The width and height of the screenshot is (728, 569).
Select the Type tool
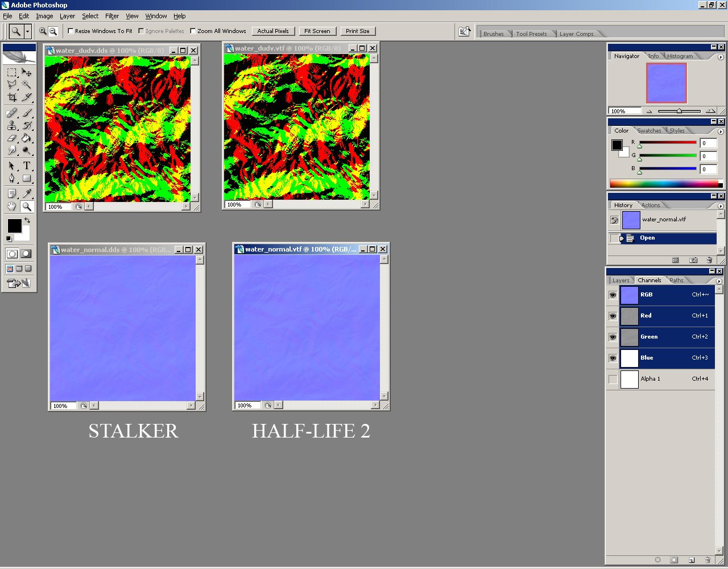click(26, 166)
